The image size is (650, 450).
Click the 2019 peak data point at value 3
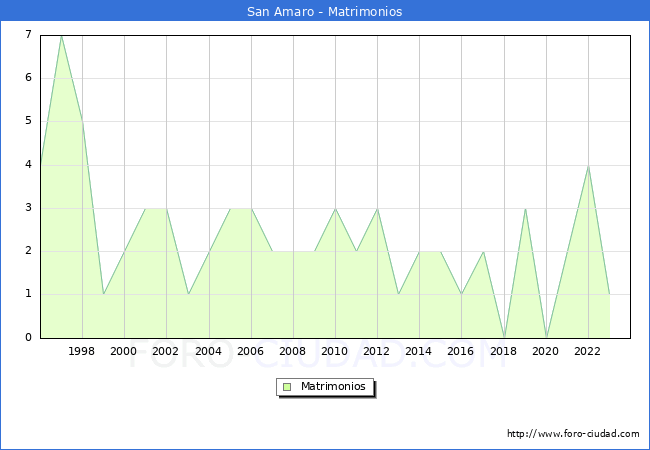point(525,209)
